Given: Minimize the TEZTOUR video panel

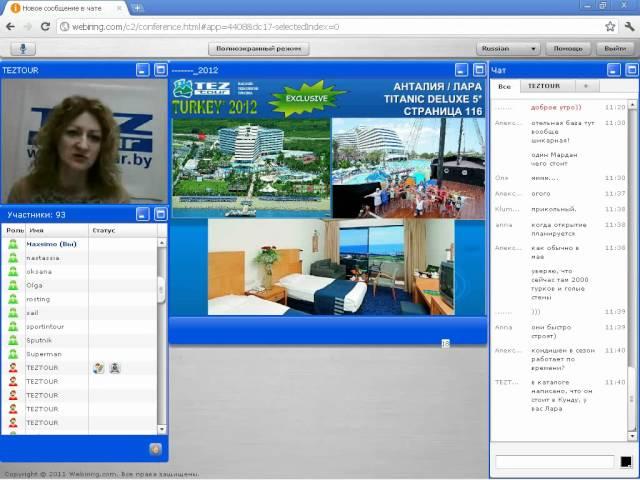Looking at the screenshot, I should tap(143, 70).
